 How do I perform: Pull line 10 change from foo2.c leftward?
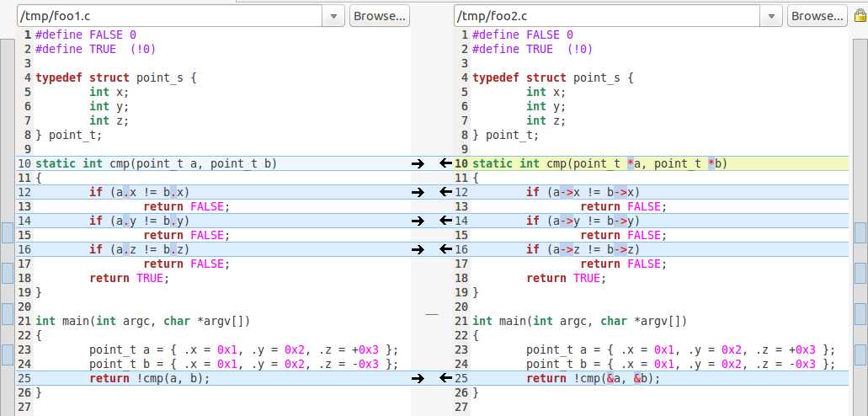click(x=445, y=163)
